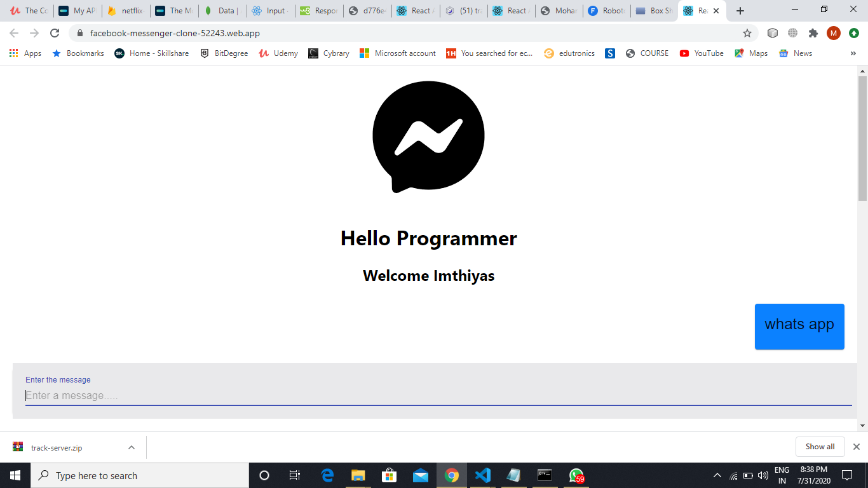Open "Home - Skillshare" bookmark
Image resolution: width=868 pixels, height=488 pixels.
point(152,53)
